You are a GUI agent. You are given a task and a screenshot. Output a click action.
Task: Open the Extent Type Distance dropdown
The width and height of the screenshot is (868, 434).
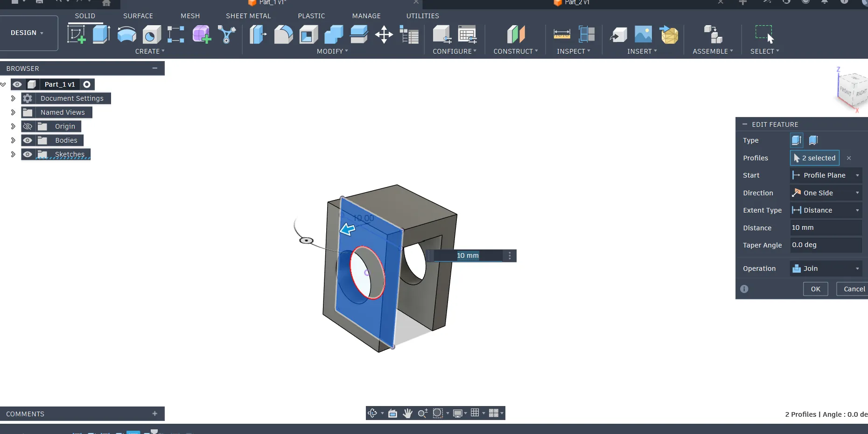[826, 210]
